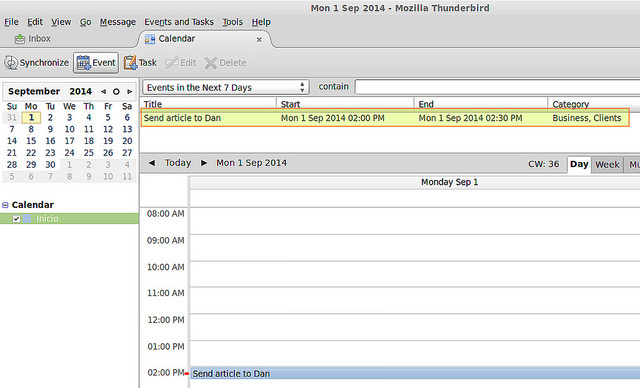Select Send article to Dan list row

384,118
